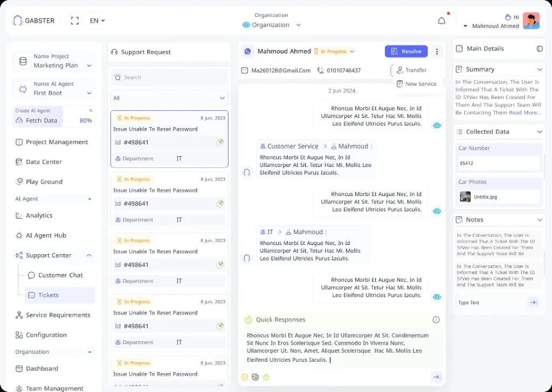Open the Untitle.jpg car photo thumbnail
Viewport: 552px width, 392px height.
465,197
